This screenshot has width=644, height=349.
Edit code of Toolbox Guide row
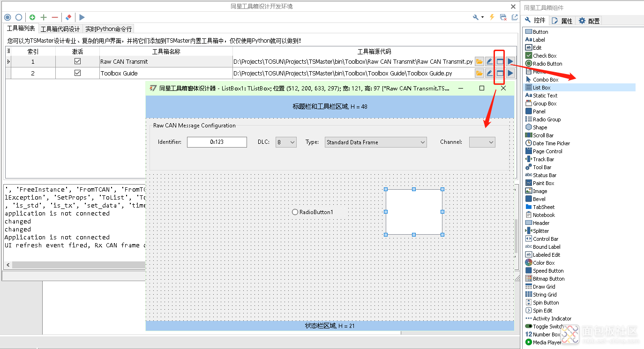(489, 73)
